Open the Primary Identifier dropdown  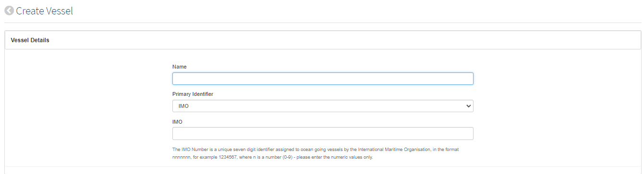click(323, 106)
